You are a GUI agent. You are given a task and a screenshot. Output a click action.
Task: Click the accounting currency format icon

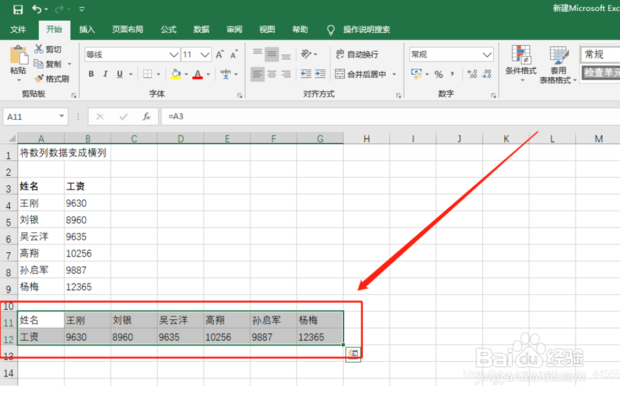point(417,74)
